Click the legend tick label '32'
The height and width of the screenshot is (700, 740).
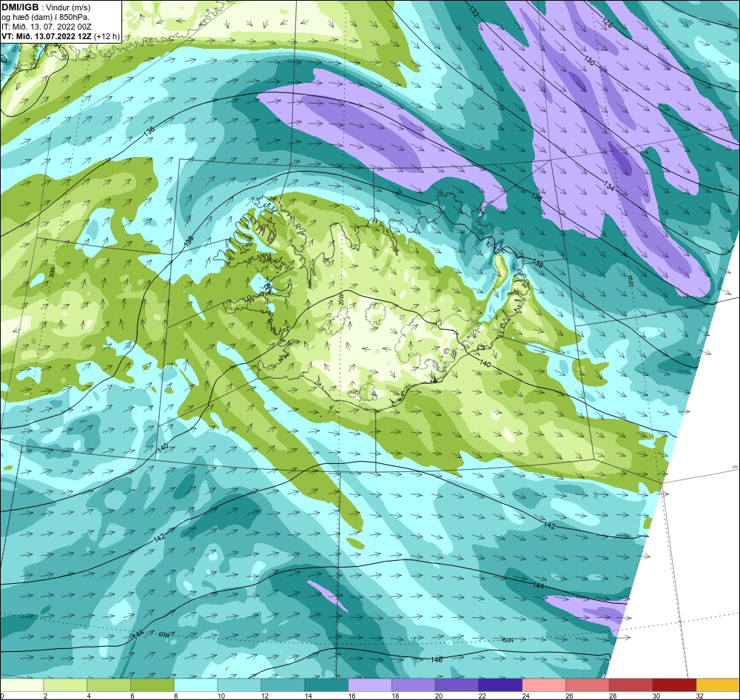point(700,696)
